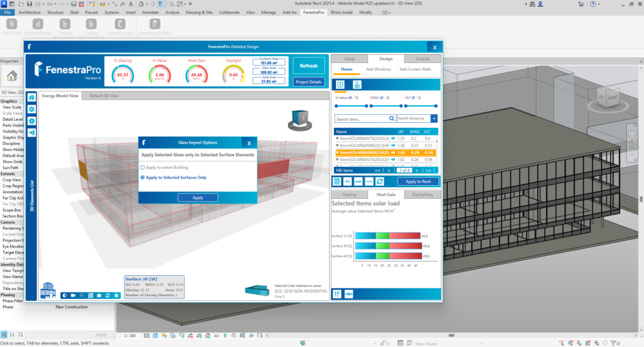Click the contrast half-circle view icon
The image size is (644, 347).
(x=65, y=295)
